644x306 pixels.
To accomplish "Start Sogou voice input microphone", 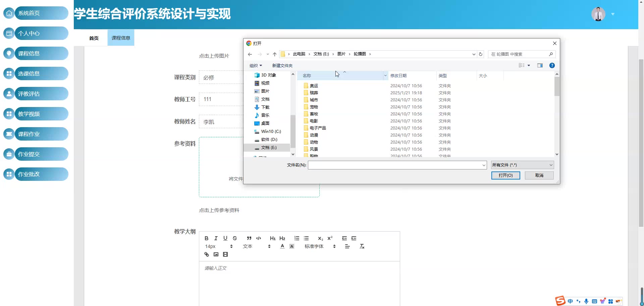I will point(586,301).
